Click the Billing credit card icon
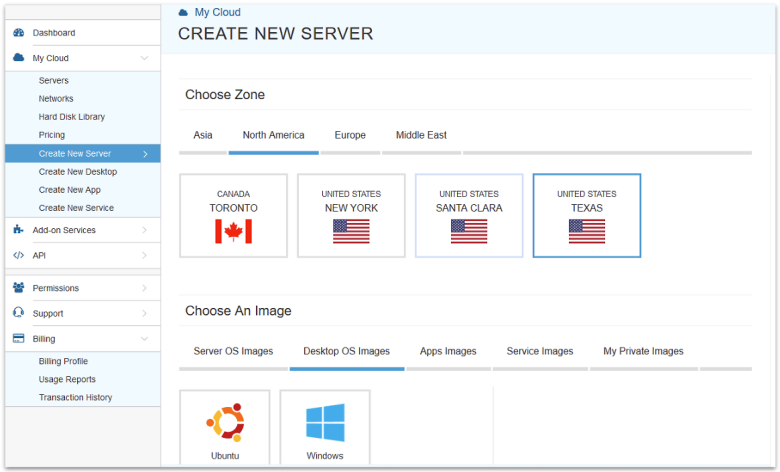The image size is (780, 472). click(18, 338)
